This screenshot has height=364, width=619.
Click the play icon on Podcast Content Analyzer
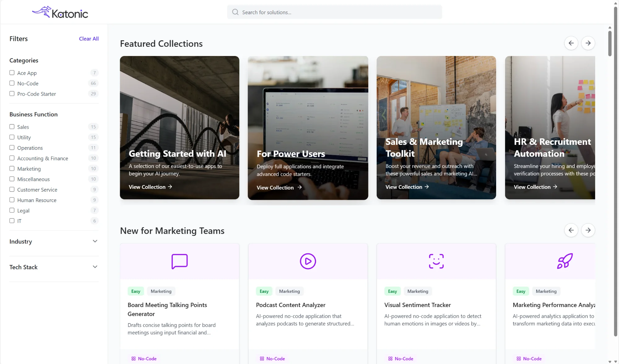308,261
